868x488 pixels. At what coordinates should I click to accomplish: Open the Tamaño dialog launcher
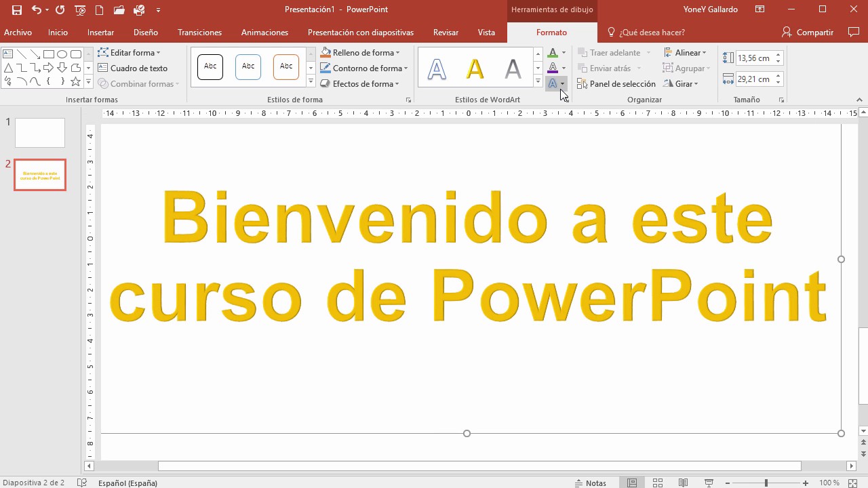click(x=781, y=100)
